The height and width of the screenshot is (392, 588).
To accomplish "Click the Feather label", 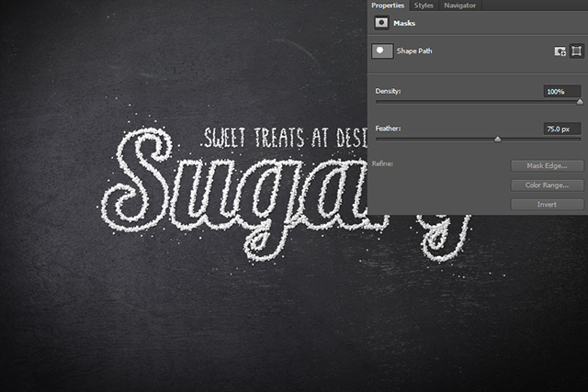I will tap(388, 129).
